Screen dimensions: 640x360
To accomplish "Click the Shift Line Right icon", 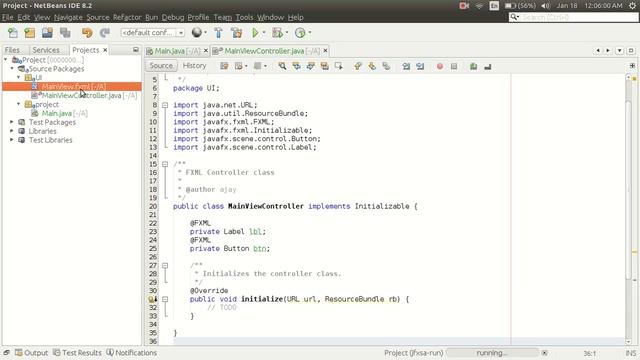I will (x=420, y=66).
